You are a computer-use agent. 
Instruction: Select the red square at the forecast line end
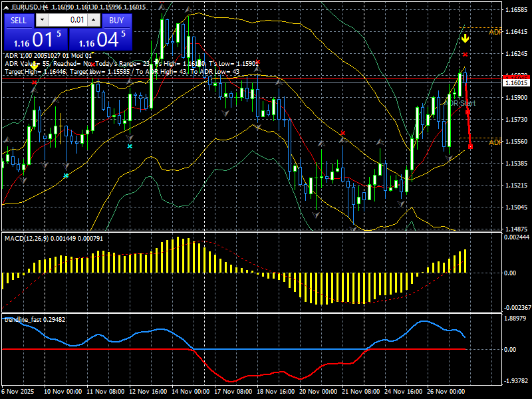[x=471, y=146]
